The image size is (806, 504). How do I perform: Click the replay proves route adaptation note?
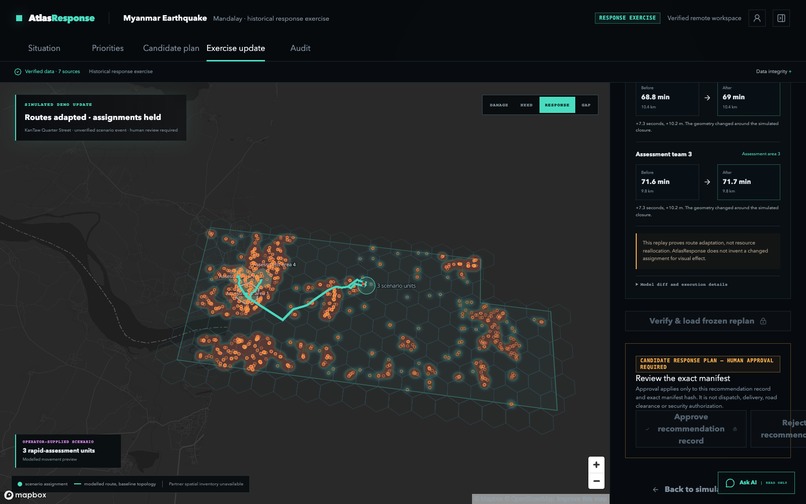pyautogui.click(x=707, y=251)
